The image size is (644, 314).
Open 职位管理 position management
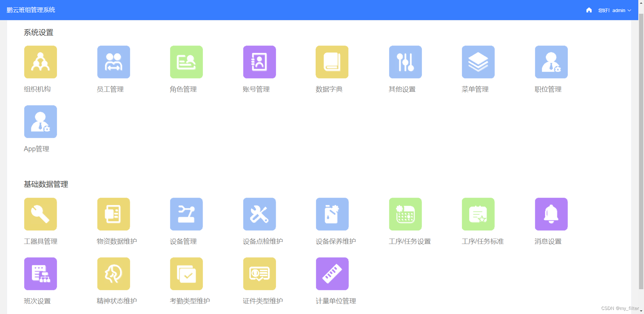(551, 62)
